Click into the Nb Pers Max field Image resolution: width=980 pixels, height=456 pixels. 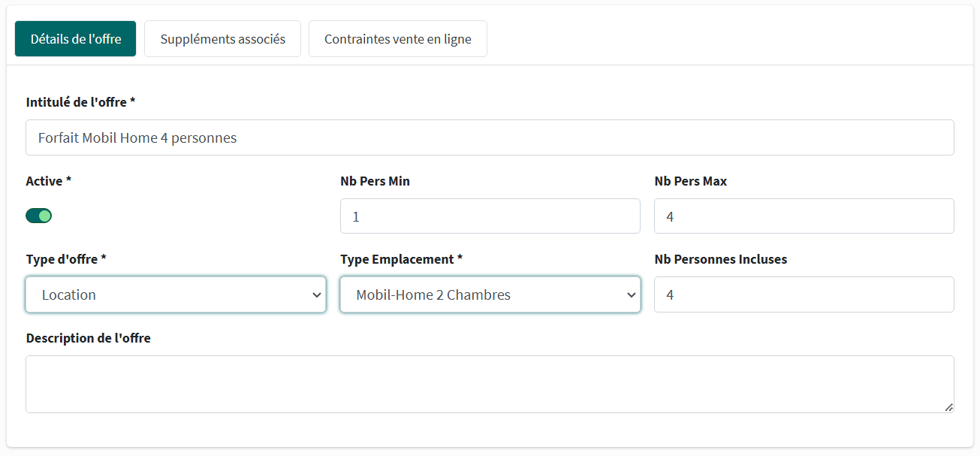pos(804,216)
